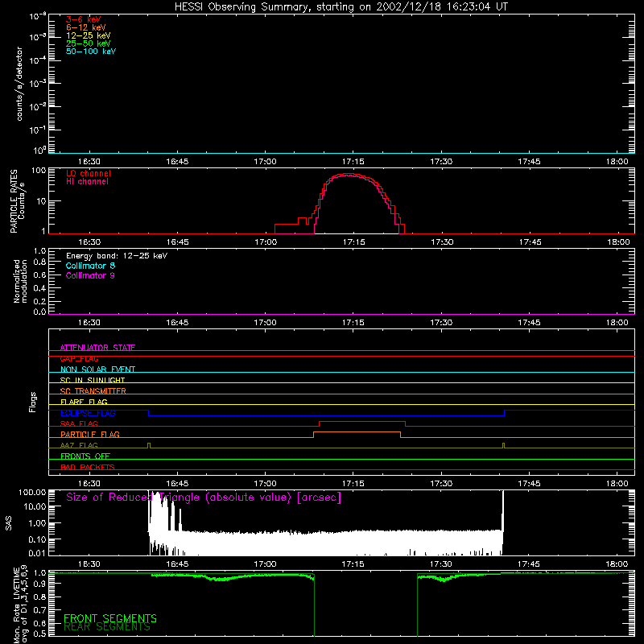The image size is (644, 644).
Task: Click the Size of Reduced Triangle caption
Action: (204, 497)
